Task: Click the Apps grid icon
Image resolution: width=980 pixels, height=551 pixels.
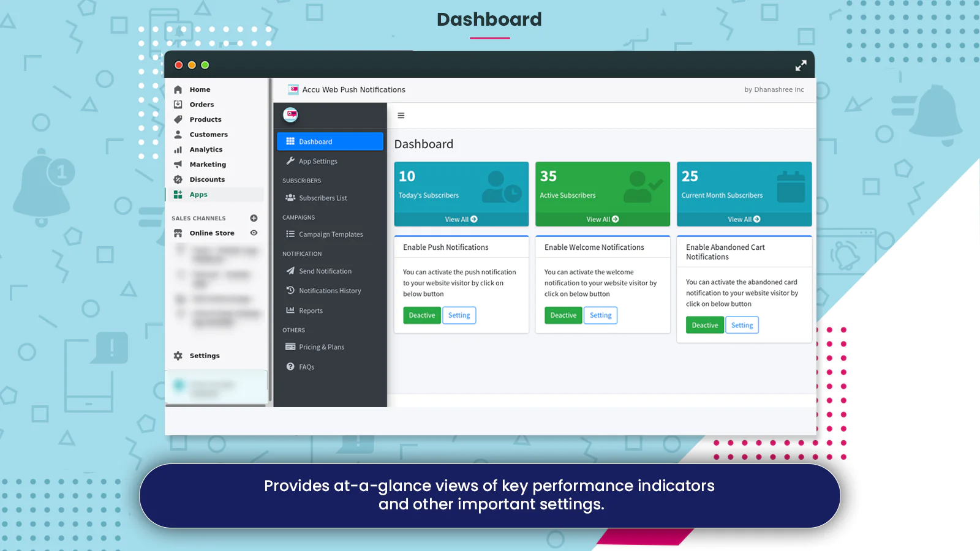Action: [x=178, y=194]
